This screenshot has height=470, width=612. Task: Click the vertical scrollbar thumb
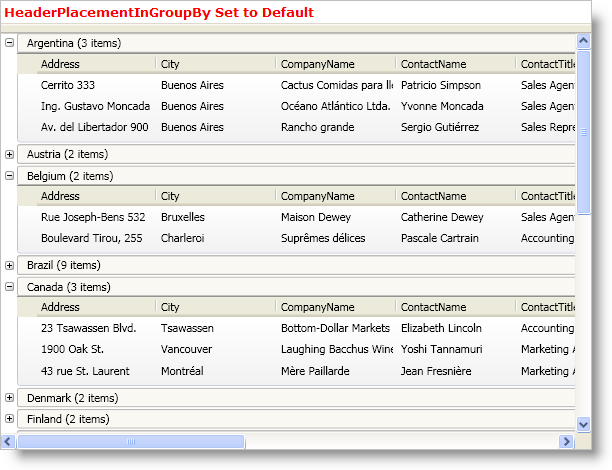[584, 130]
